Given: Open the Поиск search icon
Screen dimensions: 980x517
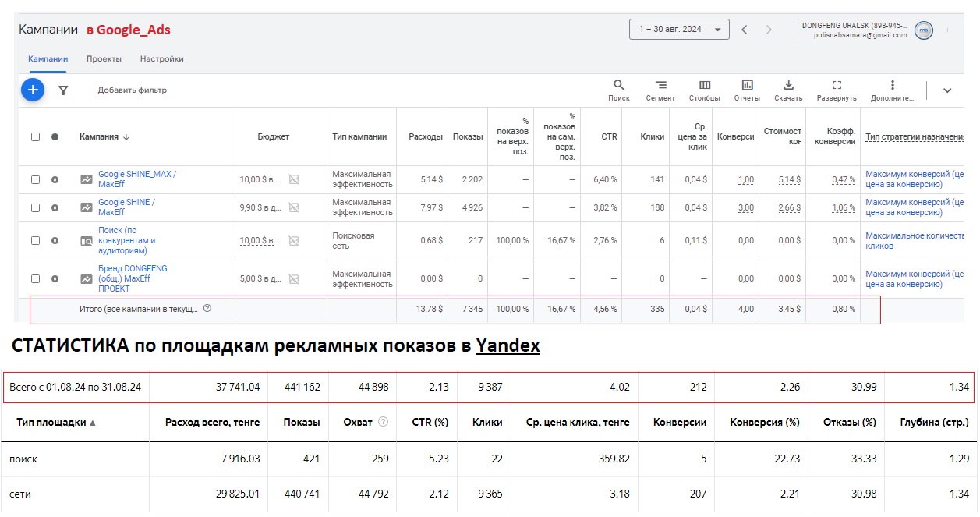Looking at the screenshot, I should pyautogui.click(x=618, y=87).
